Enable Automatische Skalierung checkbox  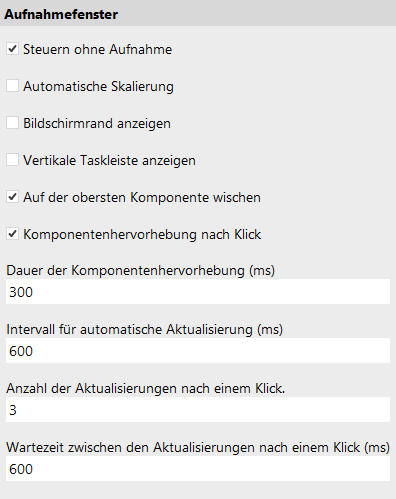12,86
